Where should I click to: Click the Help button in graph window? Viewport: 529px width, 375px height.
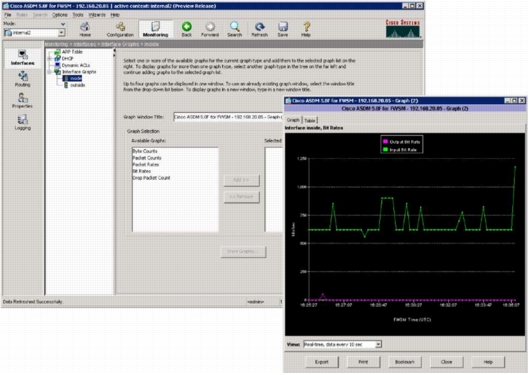tap(488, 362)
